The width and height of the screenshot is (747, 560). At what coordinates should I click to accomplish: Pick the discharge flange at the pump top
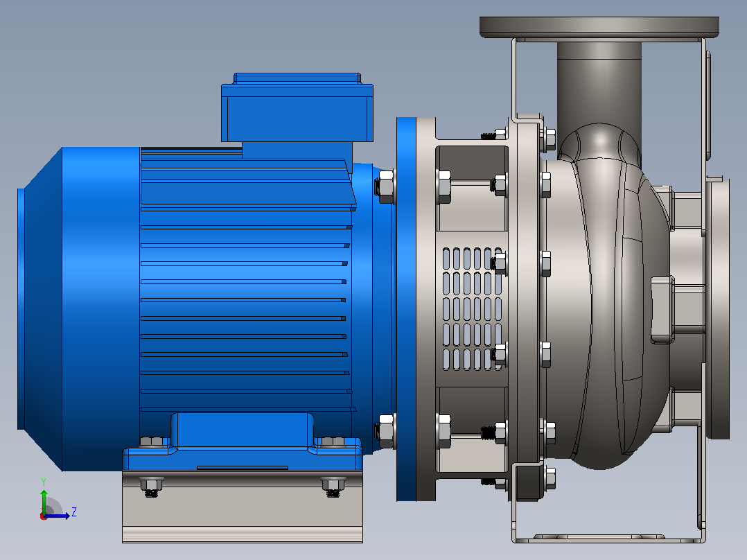[x=599, y=27]
